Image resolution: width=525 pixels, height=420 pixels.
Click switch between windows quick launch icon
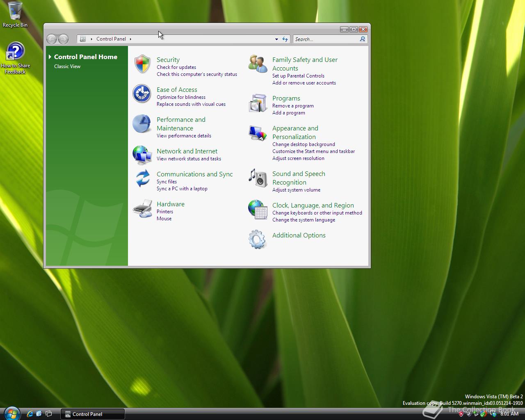pyautogui.click(x=48, y=414)
